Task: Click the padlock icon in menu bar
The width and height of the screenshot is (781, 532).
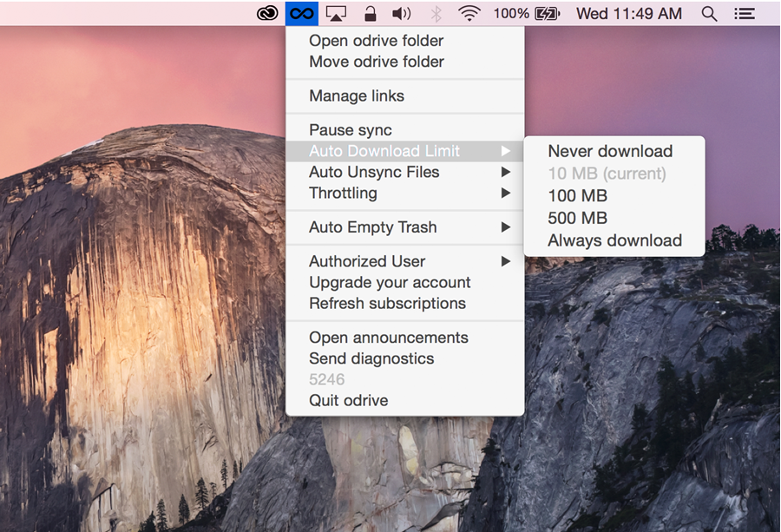Action: 370,13
